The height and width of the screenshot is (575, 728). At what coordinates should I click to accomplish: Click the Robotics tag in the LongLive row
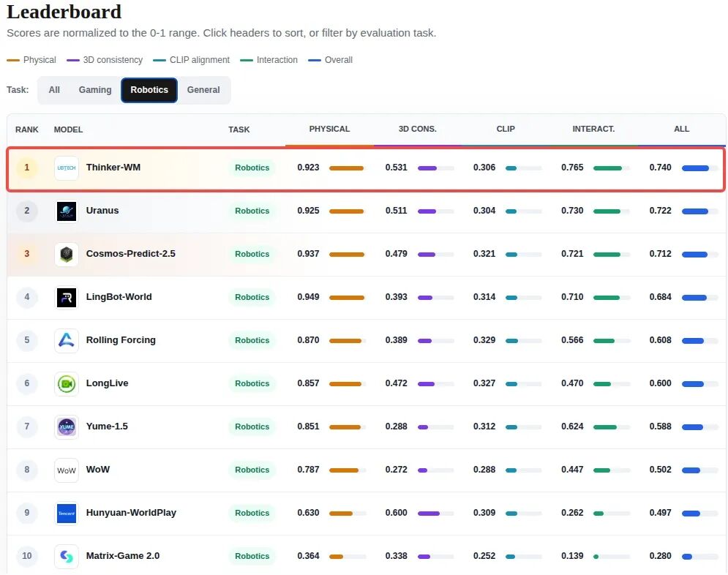[x=252, y=383]
